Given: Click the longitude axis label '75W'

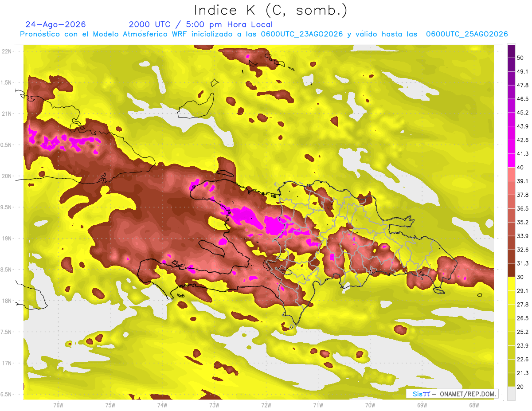Looking at the screenshot, I should click(110, 405).
